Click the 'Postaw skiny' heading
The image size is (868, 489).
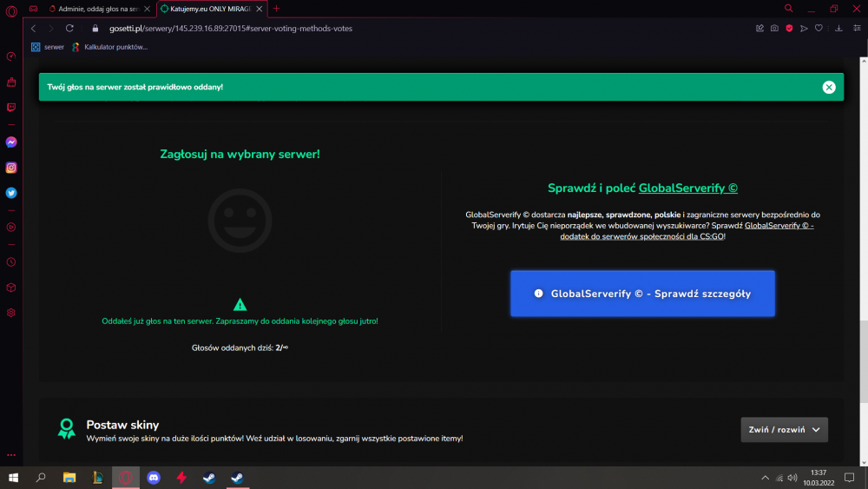pos(122,425)
